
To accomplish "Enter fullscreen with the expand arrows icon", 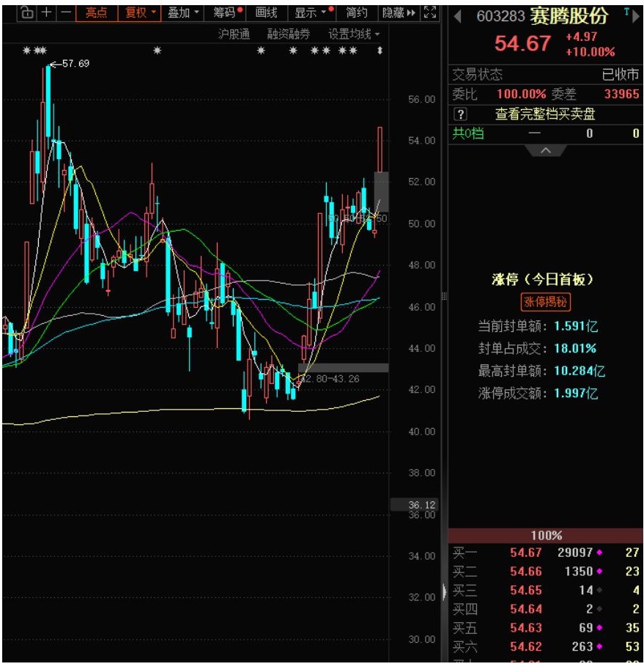I will 430,12.
